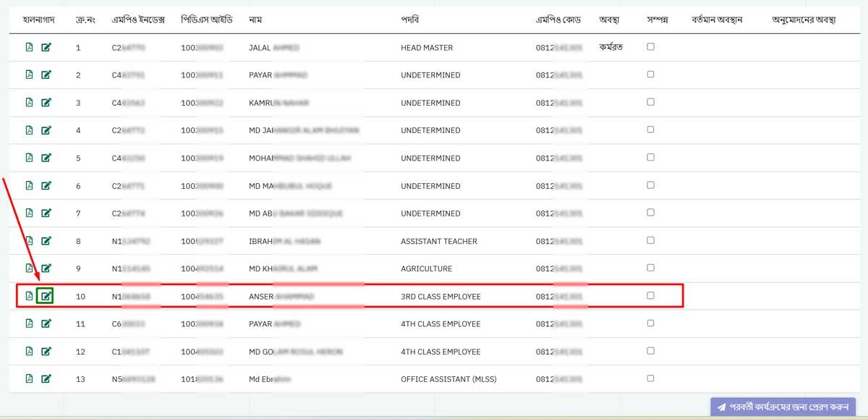Screen dimensions: 868x419
Task: Open PDF icon for PAYAR AHMED 4th class row
Action: [x=30, y=323]
